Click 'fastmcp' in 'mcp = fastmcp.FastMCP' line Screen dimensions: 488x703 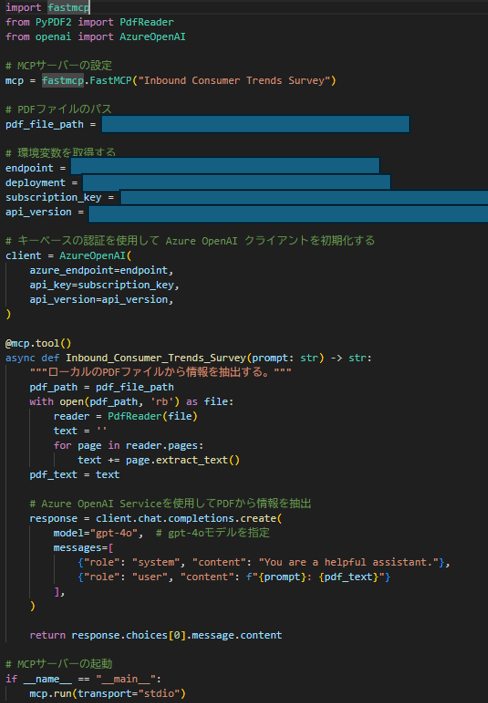point(62,81)
